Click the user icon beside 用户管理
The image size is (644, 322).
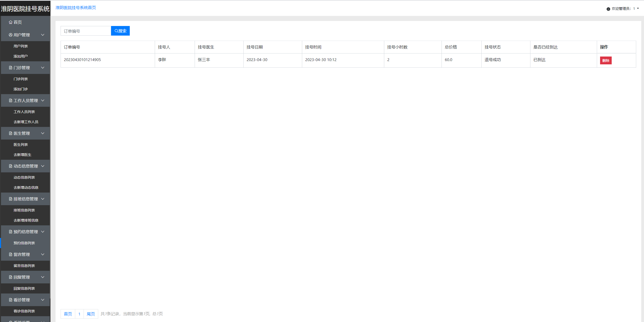pyautogui.click(x=10, y=35)
